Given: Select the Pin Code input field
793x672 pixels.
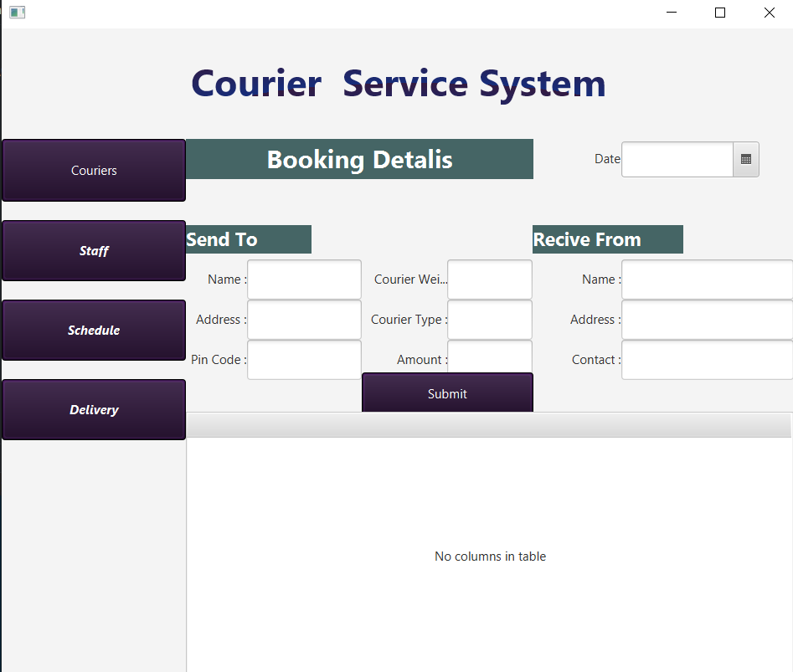Looking at the screenshot, I should (304, 359).
